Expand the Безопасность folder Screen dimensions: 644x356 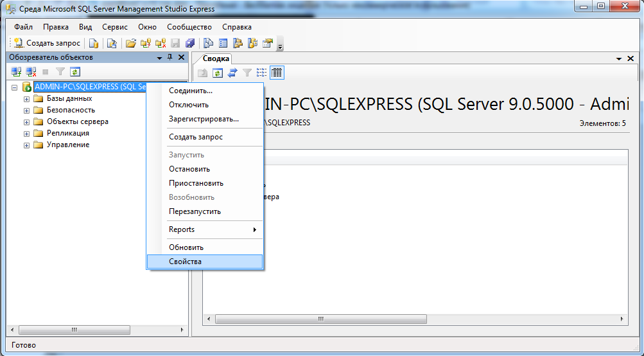[x=26, y=111]
